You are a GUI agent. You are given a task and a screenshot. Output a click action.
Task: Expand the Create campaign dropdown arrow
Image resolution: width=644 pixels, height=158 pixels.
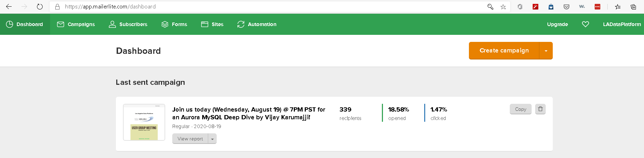point(546,51)
